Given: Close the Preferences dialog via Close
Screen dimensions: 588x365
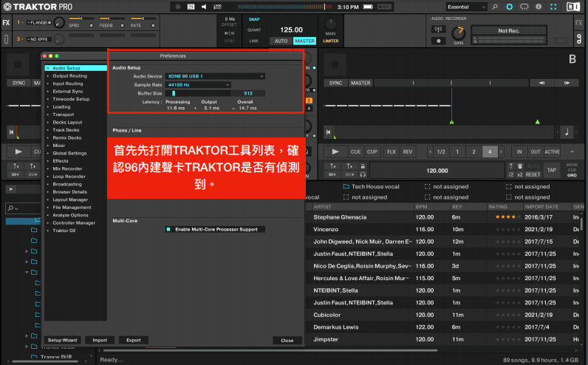Looking at the screenshot, I should [x=287, y=341].
